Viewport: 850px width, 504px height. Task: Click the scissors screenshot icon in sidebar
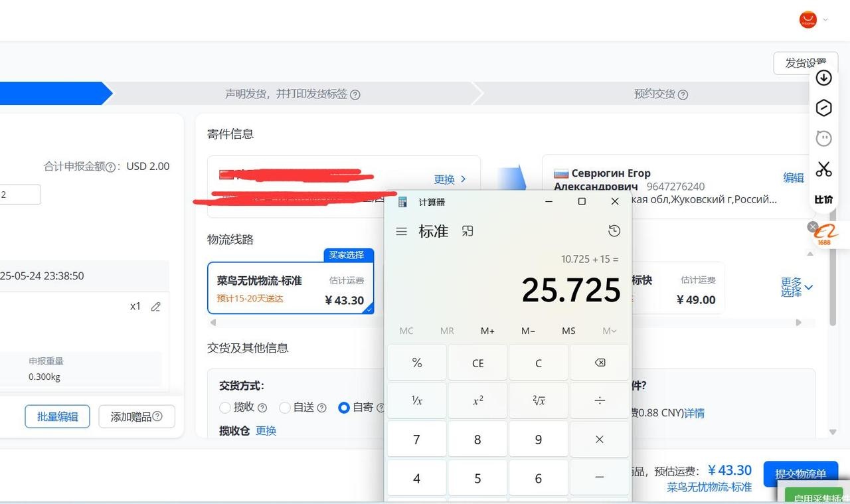823,169
